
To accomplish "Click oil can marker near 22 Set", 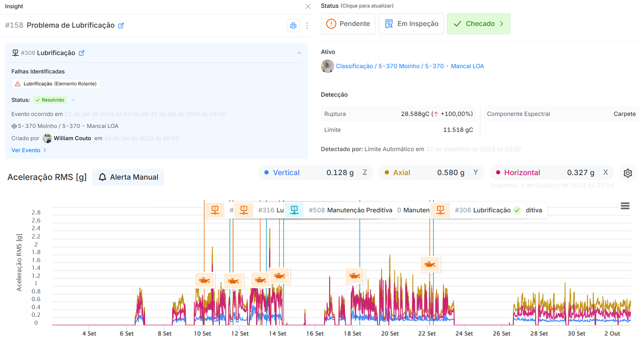I will 430,264.
